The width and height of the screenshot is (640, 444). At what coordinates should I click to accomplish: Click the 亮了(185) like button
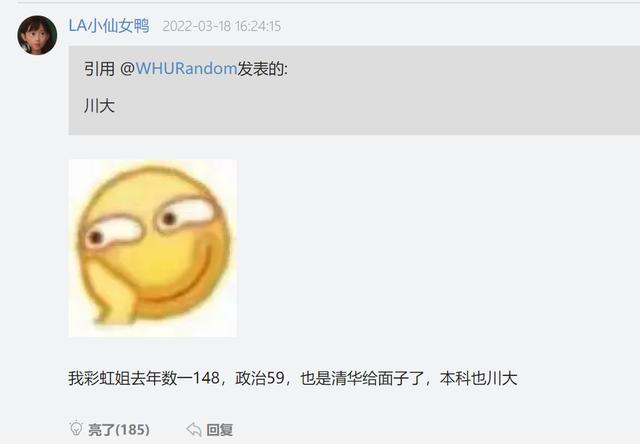[110, 429]
